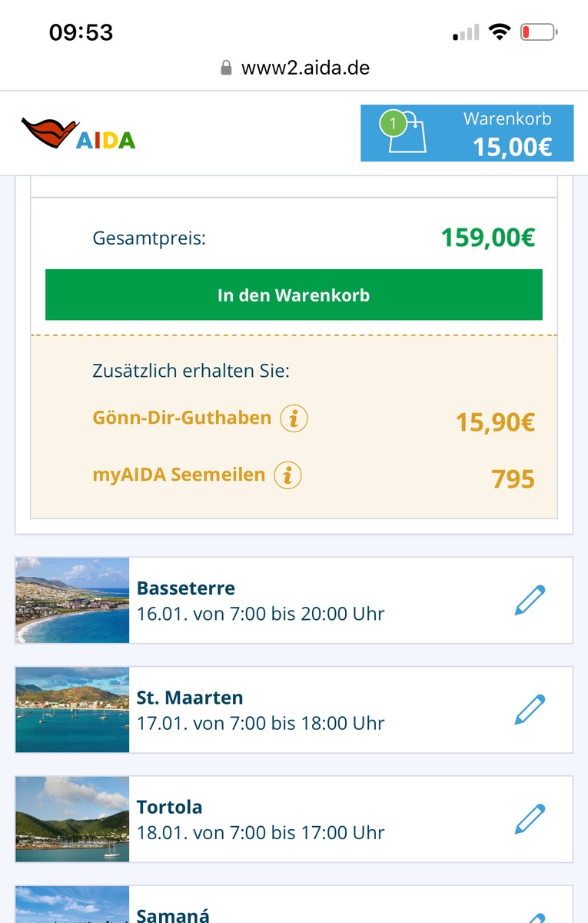The image size is (588, 923).
Task: Select the Tortola port name
Action: [x=170, y=807]
